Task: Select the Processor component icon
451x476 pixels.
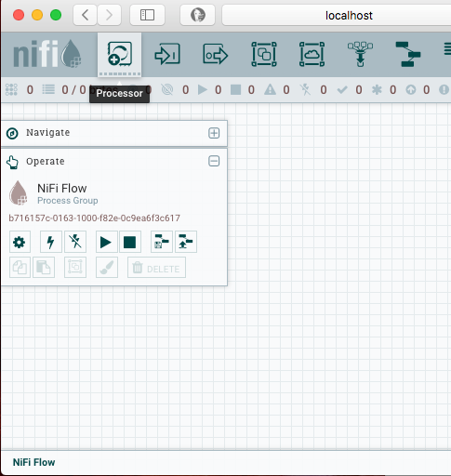Action: (x=120, y=54)
